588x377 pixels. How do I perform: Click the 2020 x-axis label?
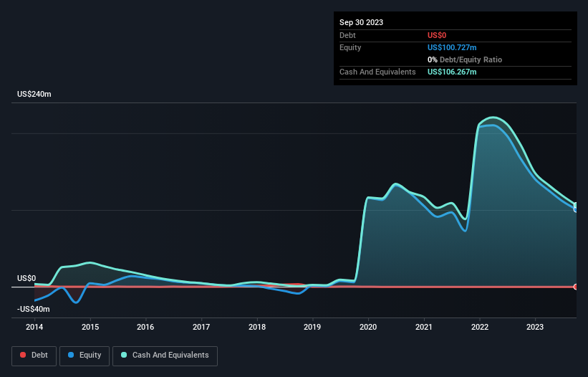click(368, 327)
